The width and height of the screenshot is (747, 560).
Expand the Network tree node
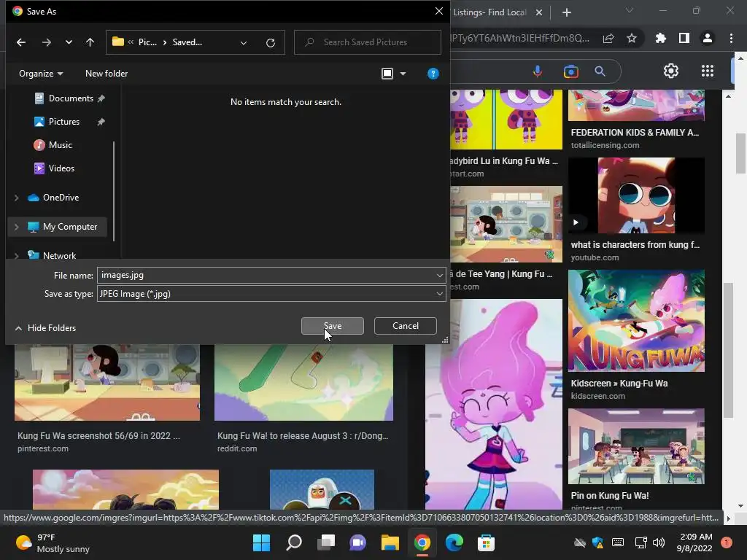[17, 256]
